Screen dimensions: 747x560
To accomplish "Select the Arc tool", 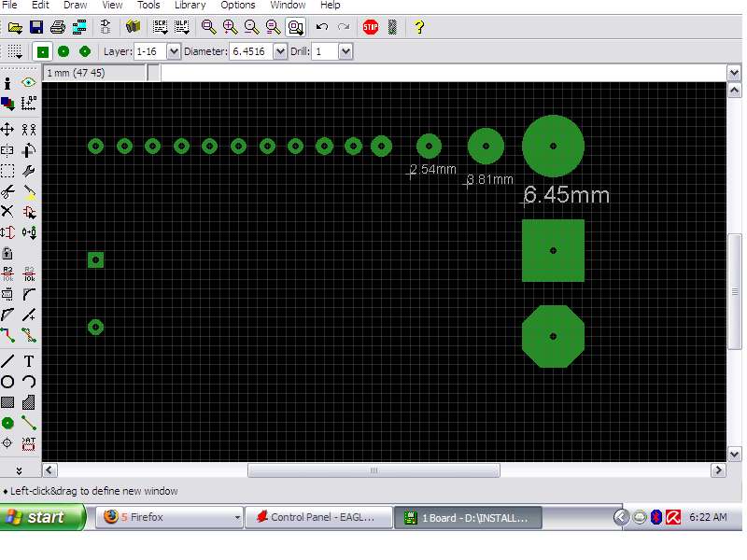I will pos(29,382).
